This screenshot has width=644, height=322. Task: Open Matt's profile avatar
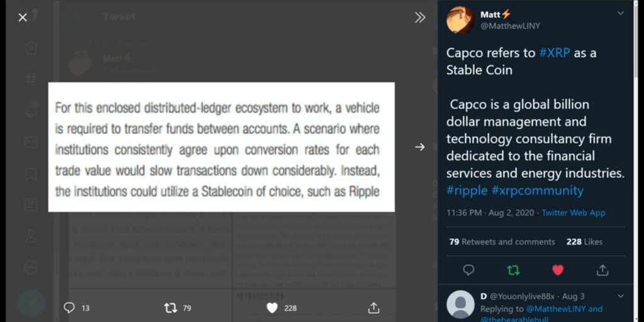460,20
